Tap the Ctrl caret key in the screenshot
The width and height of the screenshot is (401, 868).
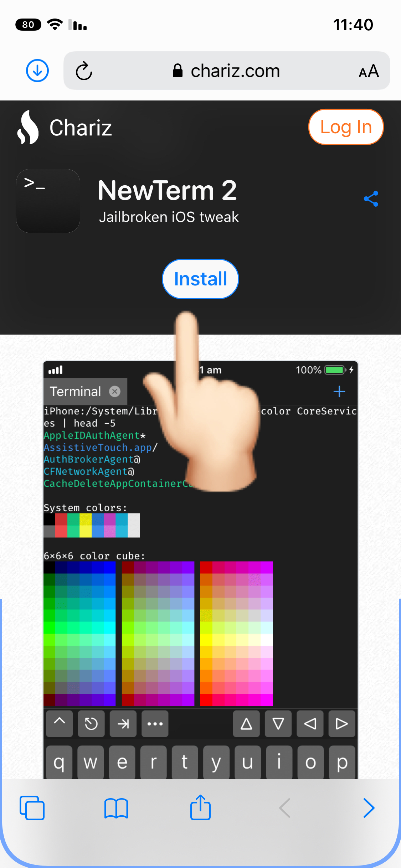(x=60, y=723)
